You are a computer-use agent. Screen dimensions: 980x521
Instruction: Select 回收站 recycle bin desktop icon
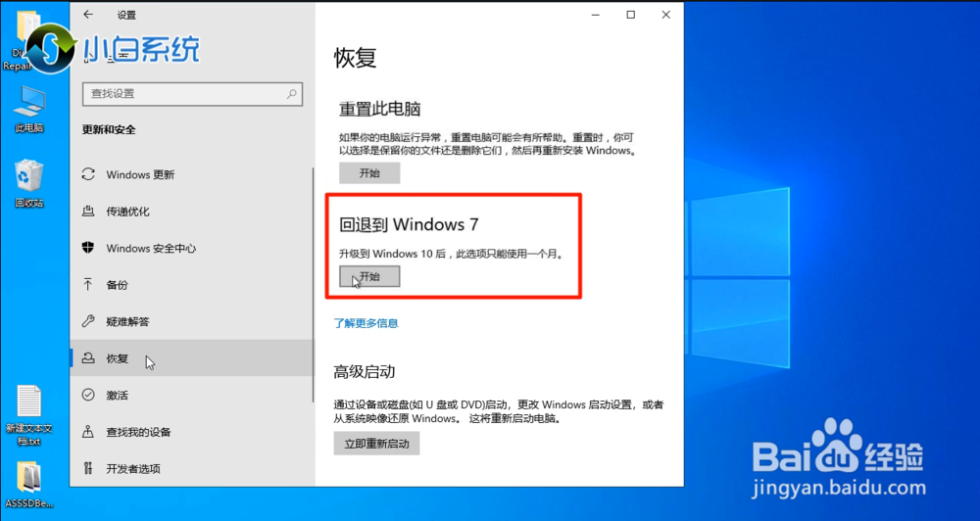click(x=28, y=184)
